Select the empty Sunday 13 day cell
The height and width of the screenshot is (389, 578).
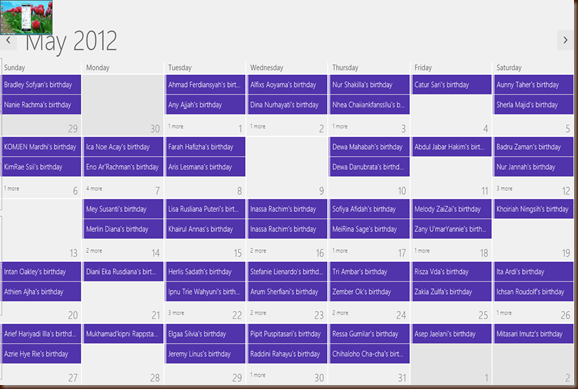[41, 229]
